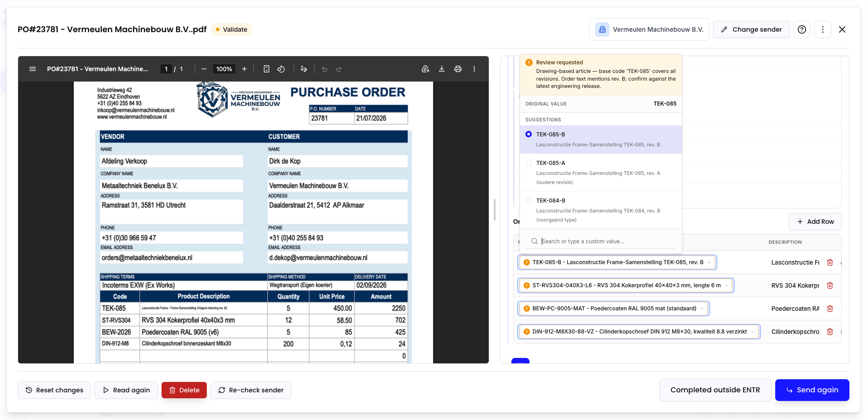Click the 100% zoom level field
868x420 pixels.
pyautogui.click(x=224, y=69)
